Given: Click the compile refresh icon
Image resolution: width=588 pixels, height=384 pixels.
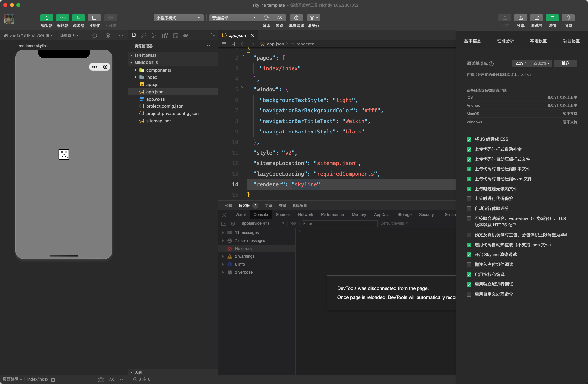Looking at the screenshot, I should (266, 18).
